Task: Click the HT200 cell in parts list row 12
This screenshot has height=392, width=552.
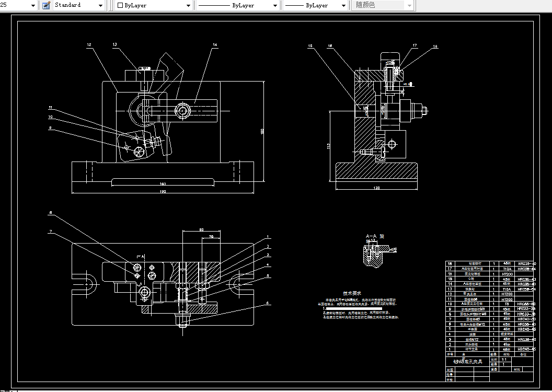Action: click(x=507, y=294)
